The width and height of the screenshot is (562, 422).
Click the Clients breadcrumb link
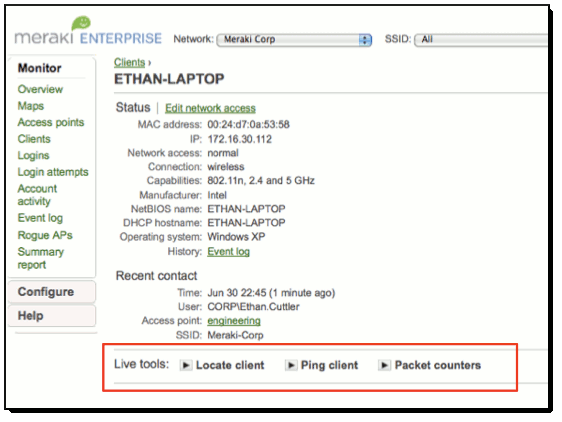(129, 62)
